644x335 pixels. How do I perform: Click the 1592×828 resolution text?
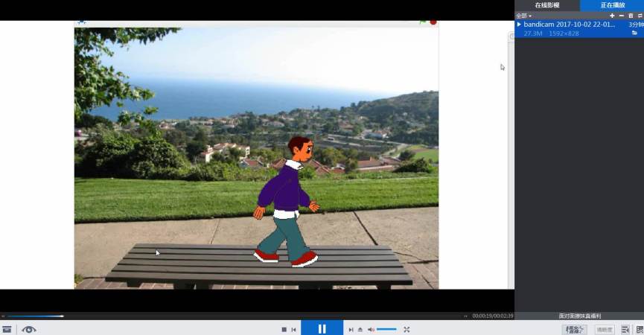[x=564, y=33]
